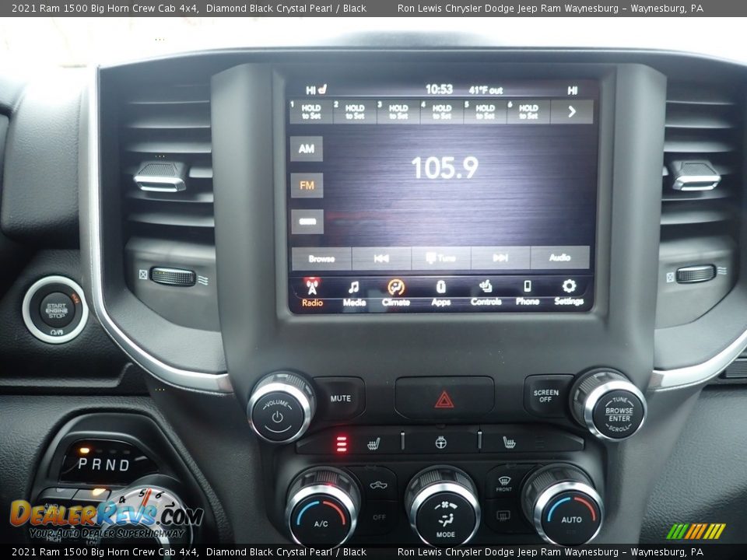Tap preset 1 HOLD to Set

coord(311,112)
